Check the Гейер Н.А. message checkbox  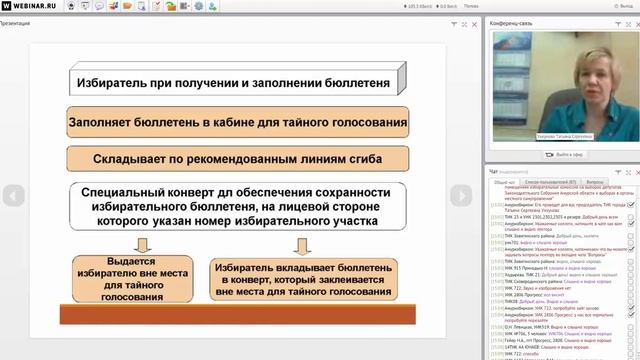click(631, 340)
